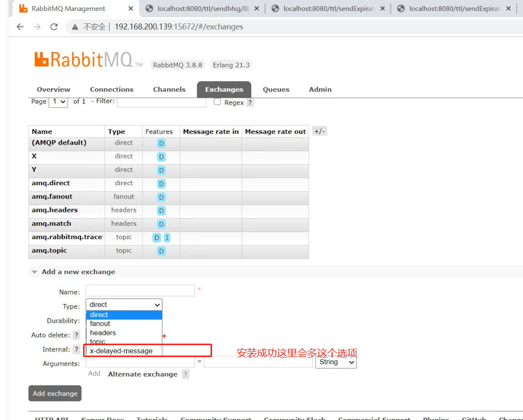Click the D feature badge for exchange Y
This screenshot has width=523, height=420.
click(161, 170)
